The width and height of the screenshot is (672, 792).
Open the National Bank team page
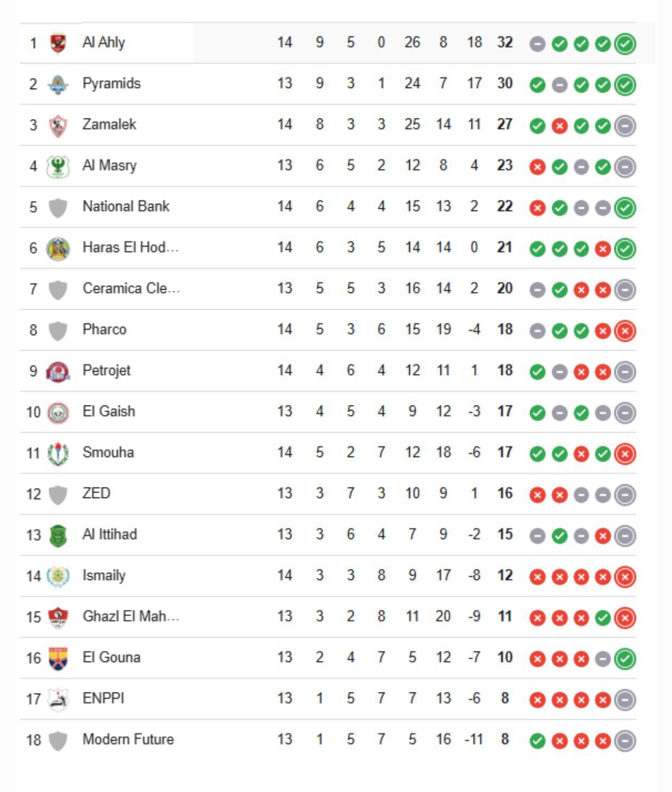tap(126, 207)
